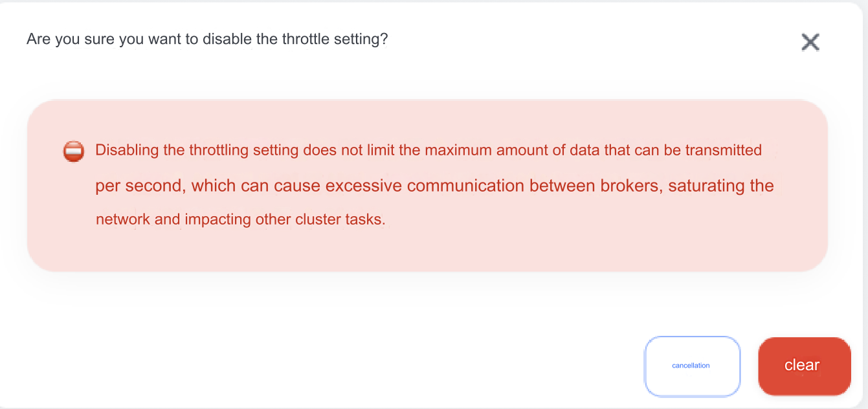
Task: Select the no-entry sign in the warning banner
Action: 73,150
